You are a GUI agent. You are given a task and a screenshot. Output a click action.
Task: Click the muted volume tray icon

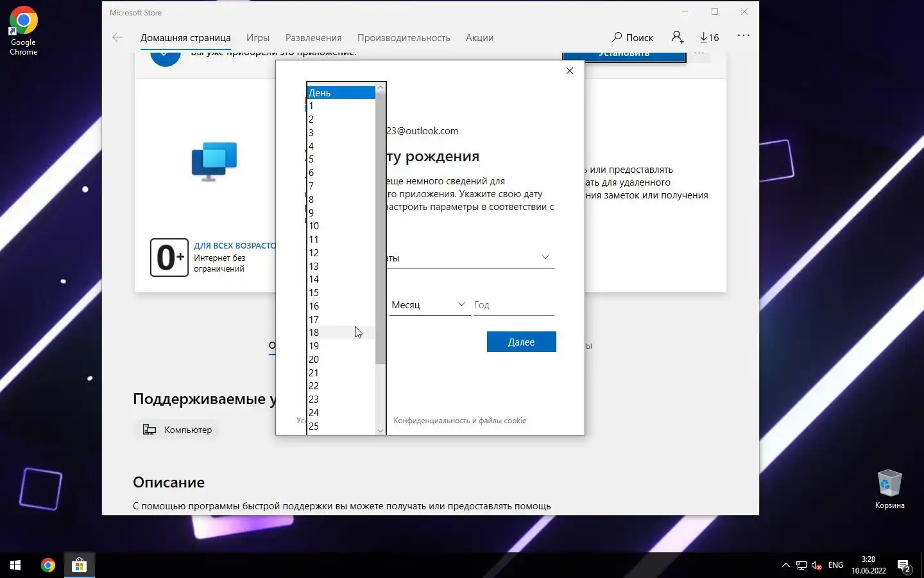pos(817,565)
